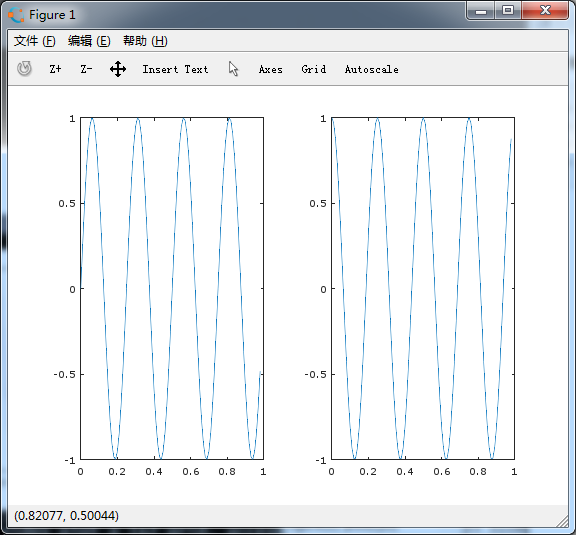Select the Z+ zoom in tool

click(55, 69)
